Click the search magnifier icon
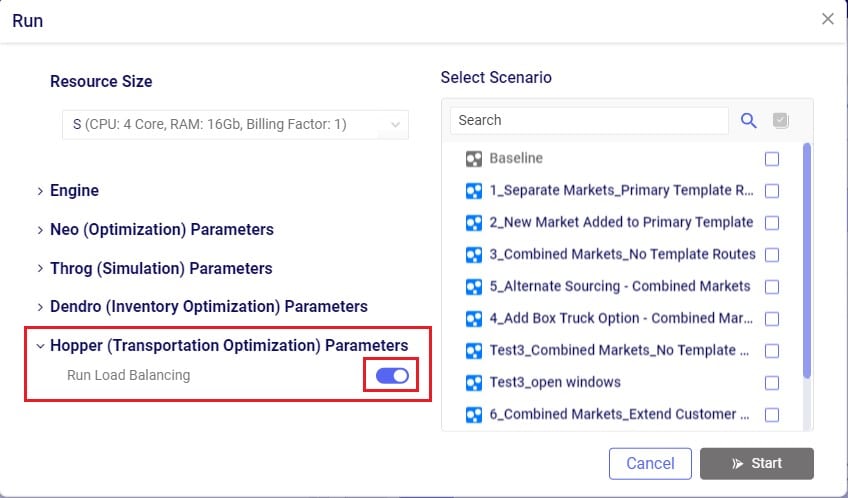The width and height of the screenshot is (848, 498). (748, 121)
